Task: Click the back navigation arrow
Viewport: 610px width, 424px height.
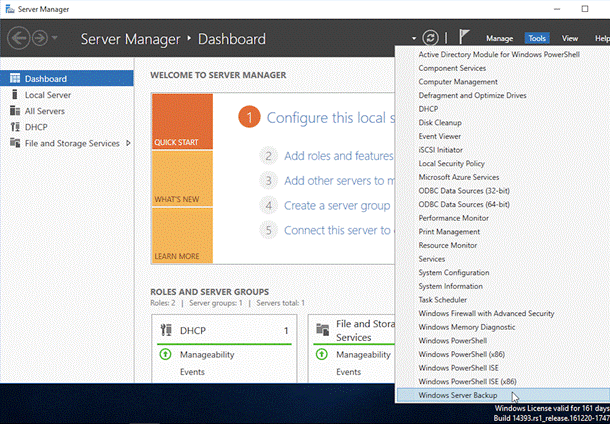Action: (18, 39)
